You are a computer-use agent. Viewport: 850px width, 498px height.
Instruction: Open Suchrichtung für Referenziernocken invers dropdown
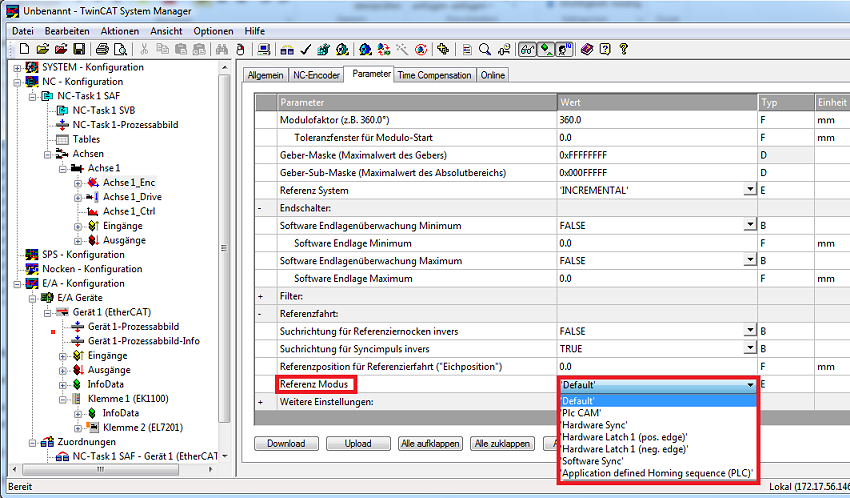[750, 330]
